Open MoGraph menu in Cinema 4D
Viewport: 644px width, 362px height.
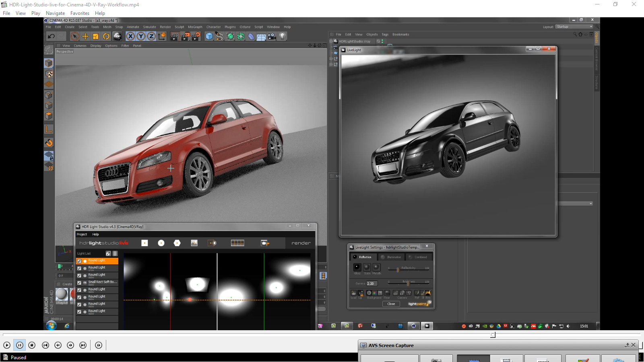coord(195,27)
